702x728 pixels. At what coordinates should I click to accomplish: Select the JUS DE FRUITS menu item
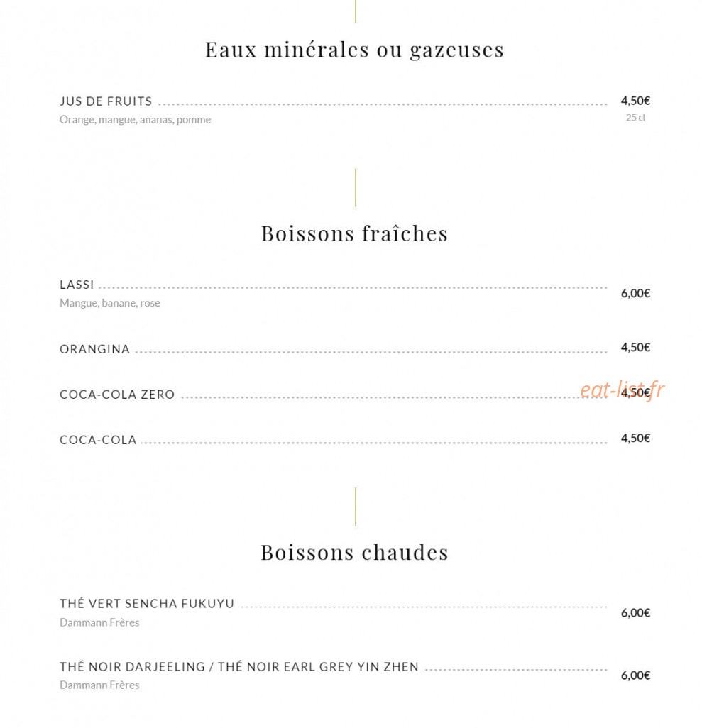click(x=106, y=101)
